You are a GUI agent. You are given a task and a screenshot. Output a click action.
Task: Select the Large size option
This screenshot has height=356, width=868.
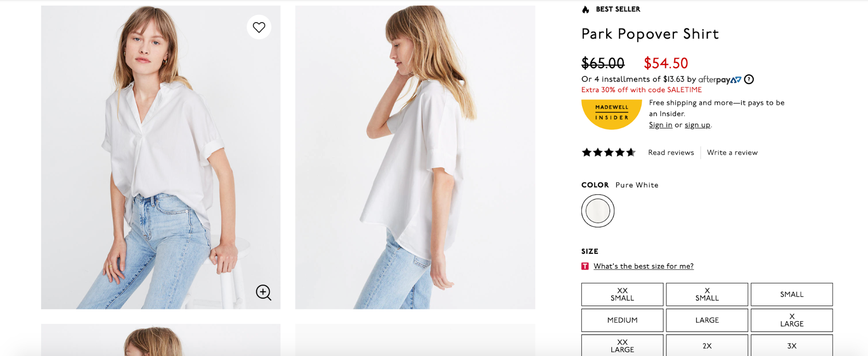pyautogui.click(x=707, y=320)
